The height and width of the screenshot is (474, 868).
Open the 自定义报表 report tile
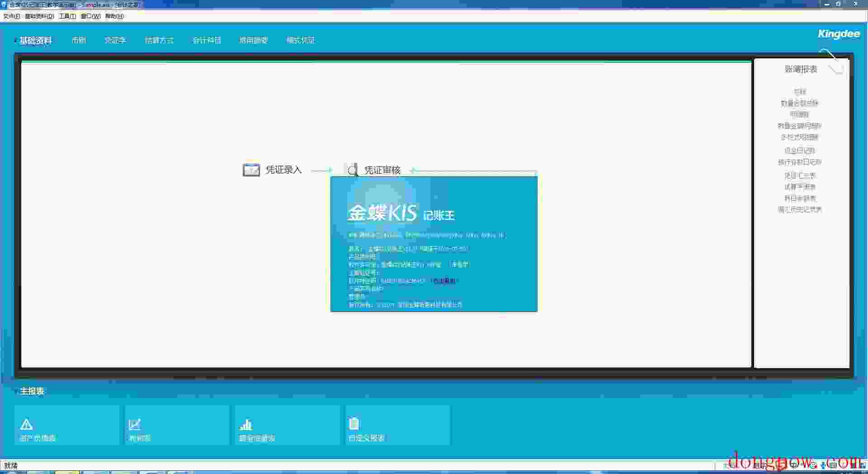point(398,425)
